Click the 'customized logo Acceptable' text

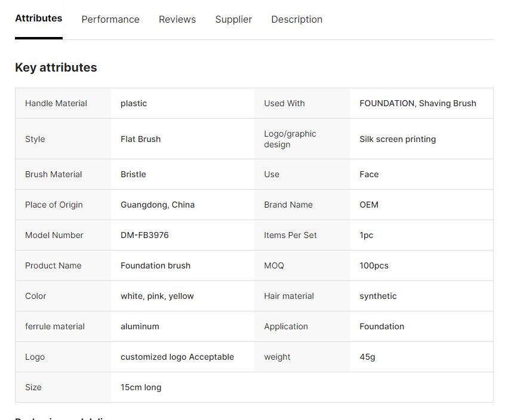pyautogui.click(x=177, y=357)
